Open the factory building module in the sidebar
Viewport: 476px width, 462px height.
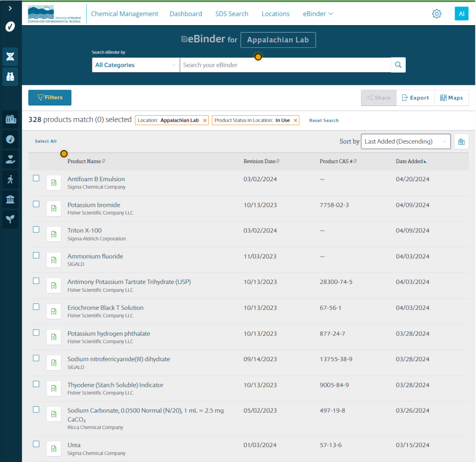coord(11,119)
